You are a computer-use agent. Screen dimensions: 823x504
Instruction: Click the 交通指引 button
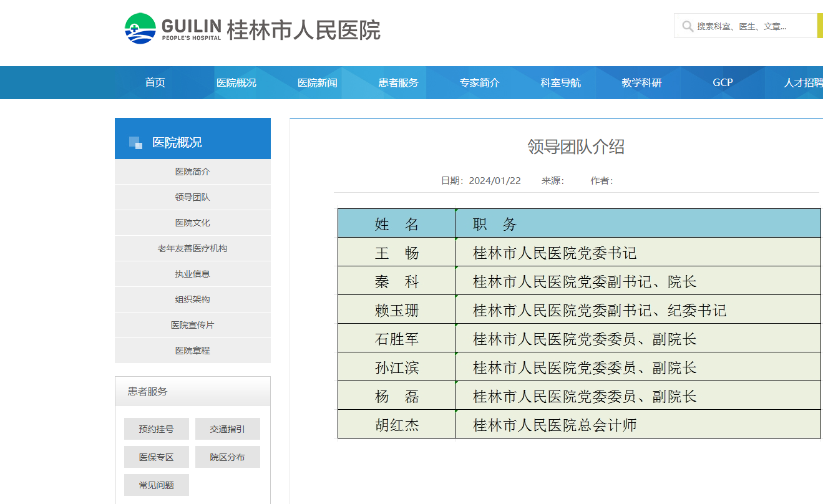coord(228,429)
